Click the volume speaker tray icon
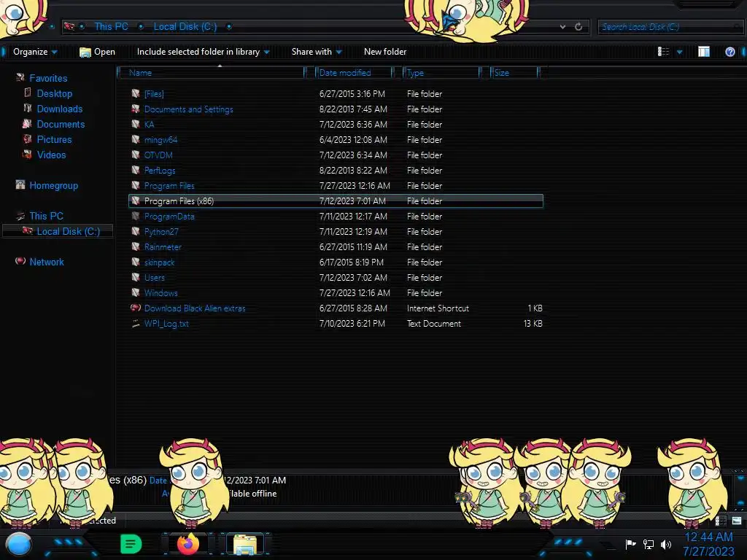Image resolution: width=747 pixels, height=560 pixels. (x=665, y=544)
